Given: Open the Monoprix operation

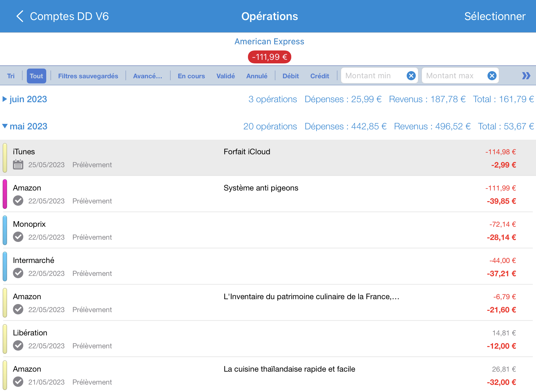Looking at the screenshot, I should 268,230.
